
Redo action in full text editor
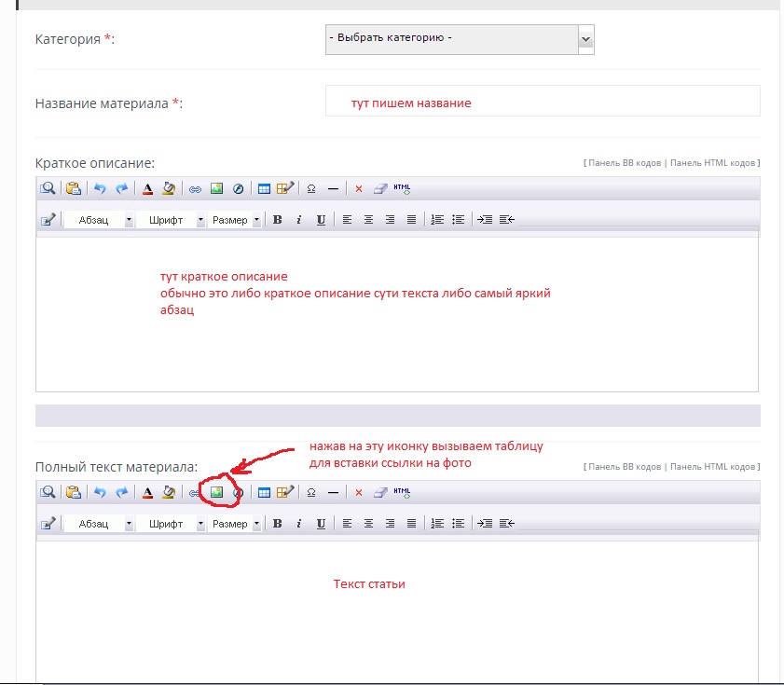pyautogui.click(x=121, y=492)
